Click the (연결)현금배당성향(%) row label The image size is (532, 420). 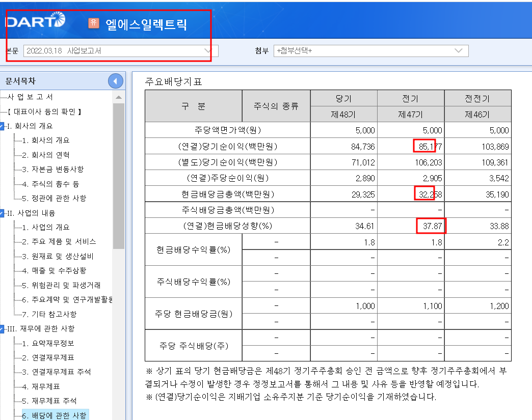[228, 226]
